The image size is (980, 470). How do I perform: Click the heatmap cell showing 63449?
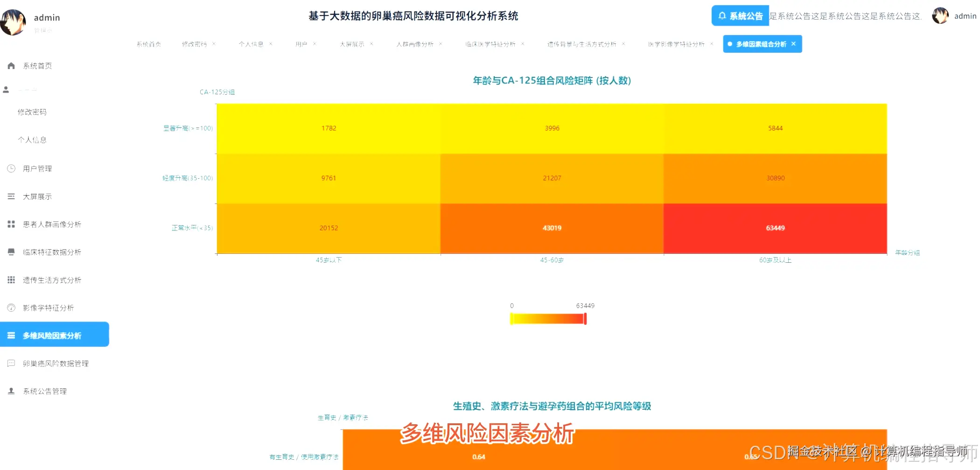point(775,228)
